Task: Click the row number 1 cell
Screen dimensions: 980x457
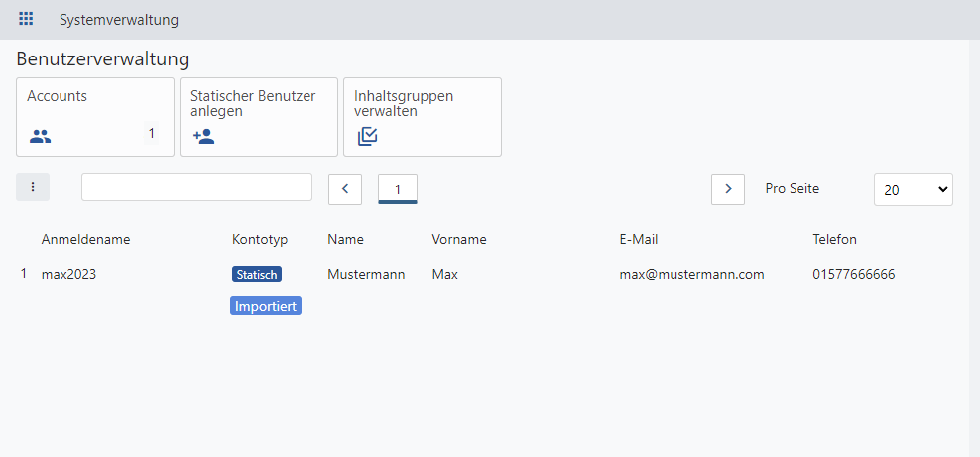Action: (24, 274)
